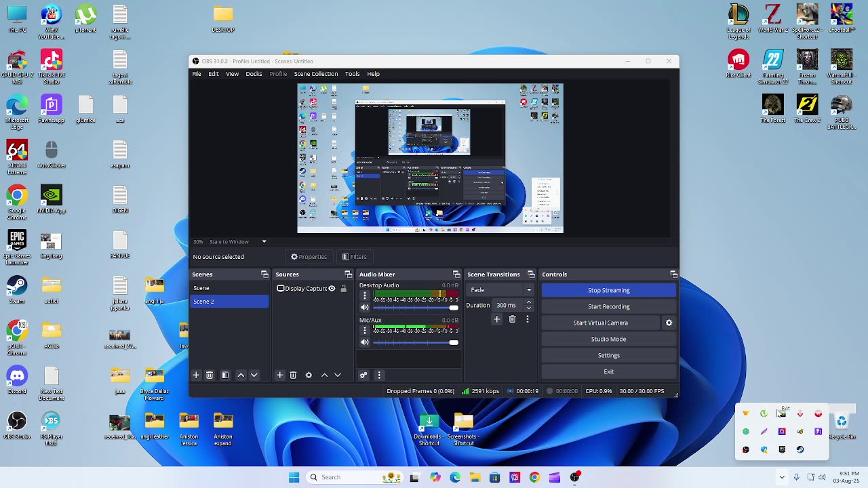Click the virtual camera settings gear
The width and height of the screenshot is (868, 488).
point(669,323)
